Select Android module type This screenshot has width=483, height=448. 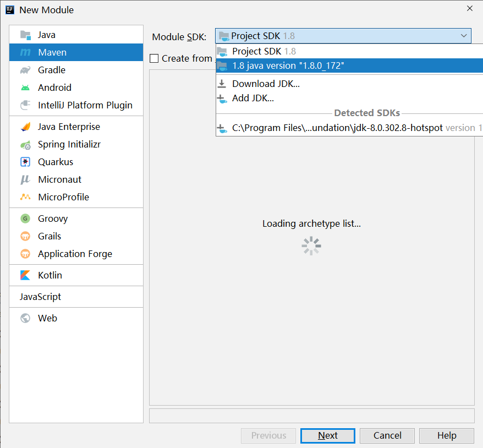pos(76,88)
